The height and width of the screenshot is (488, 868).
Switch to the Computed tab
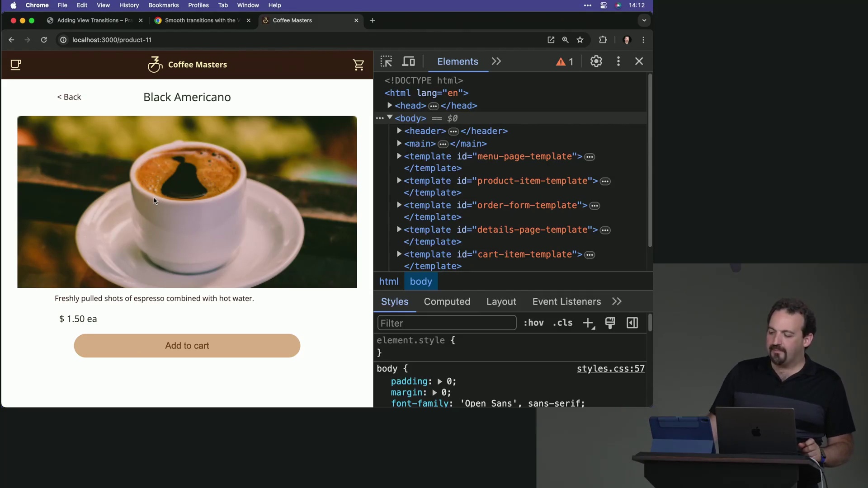pos(447,301)
